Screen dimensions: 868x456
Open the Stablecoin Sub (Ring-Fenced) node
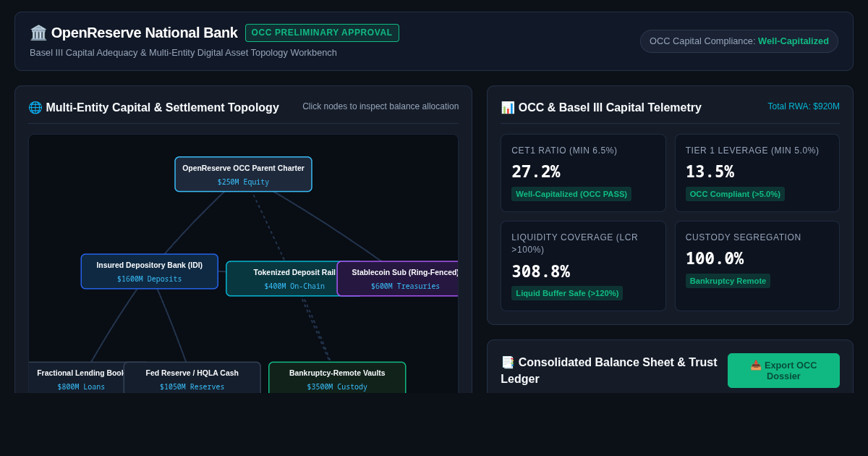pos(398,279)
